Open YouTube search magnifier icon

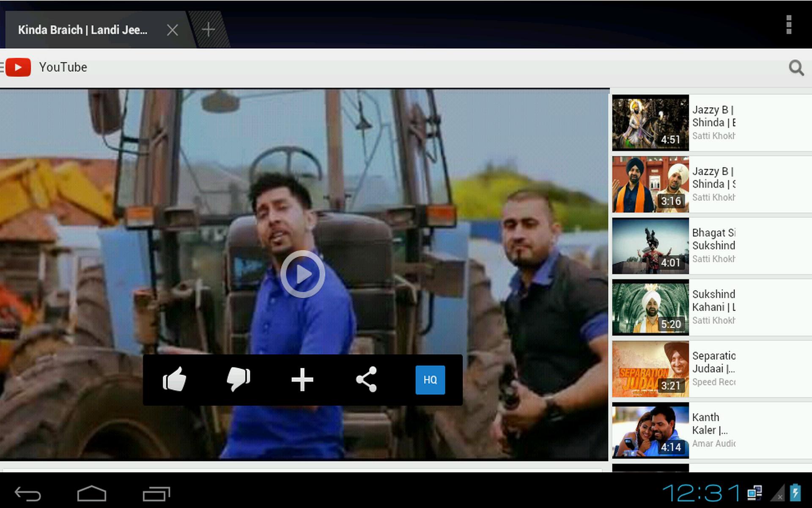click(796, 68)
